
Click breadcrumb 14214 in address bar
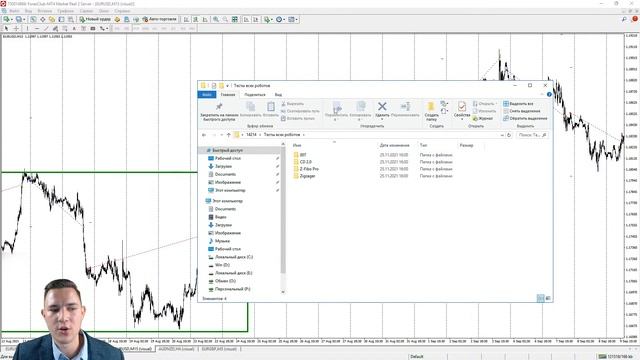(x=251, y=135)
